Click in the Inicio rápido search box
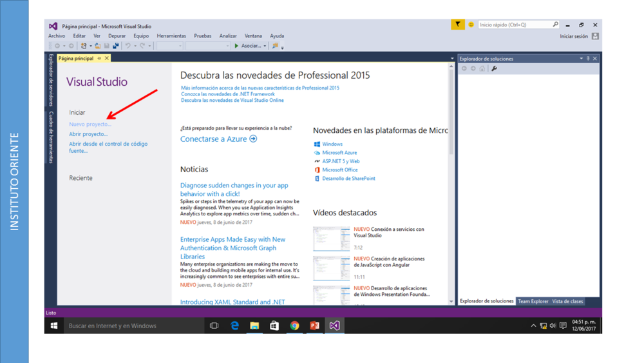This screenshot has width=644, height=363. point(515,25)
